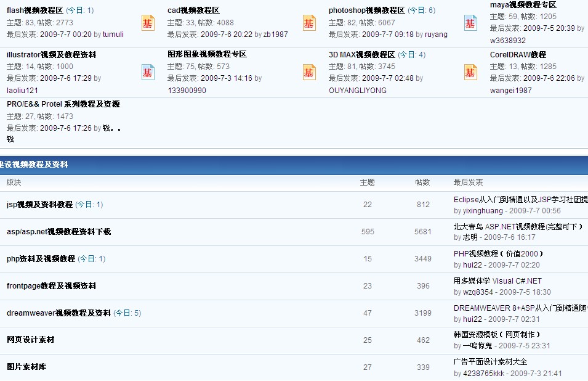Click the forum icon left of cad视频教程区

point(148,23)
